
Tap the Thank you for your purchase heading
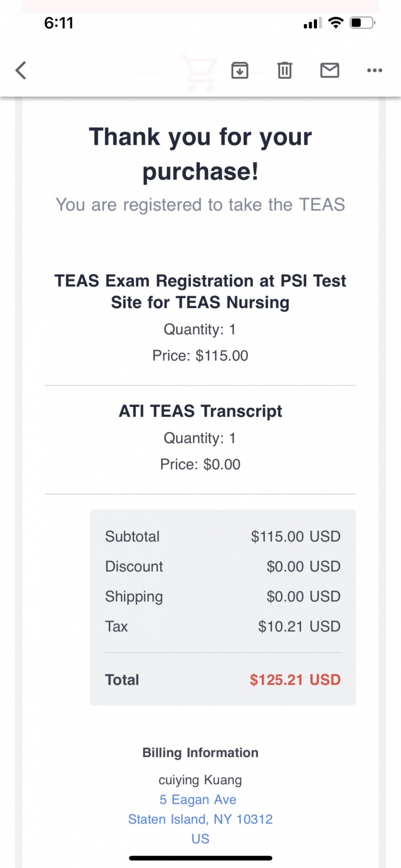pyautogui.click(x=200, y=154)
